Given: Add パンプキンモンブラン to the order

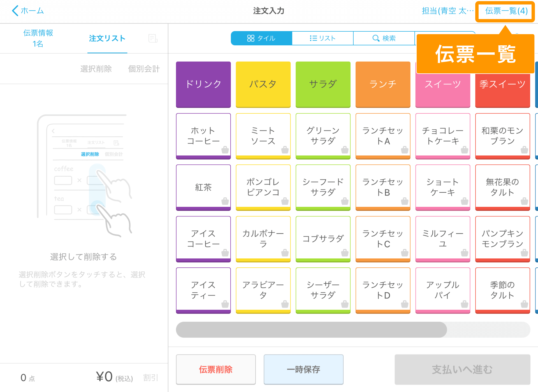Looking at the screenshot, I should 503,239.
